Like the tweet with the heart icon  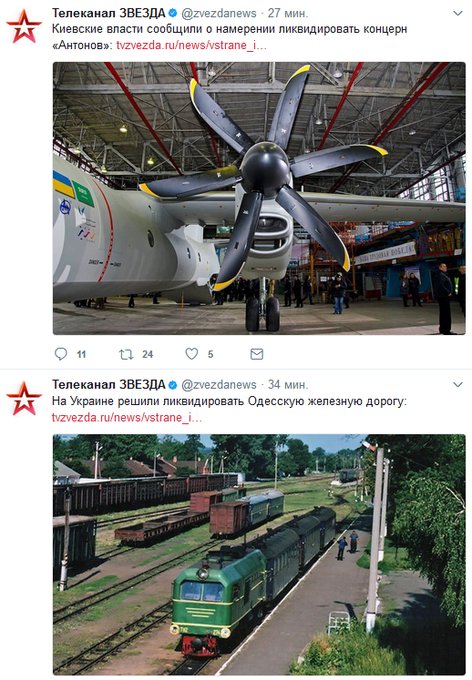click(192, 354)
